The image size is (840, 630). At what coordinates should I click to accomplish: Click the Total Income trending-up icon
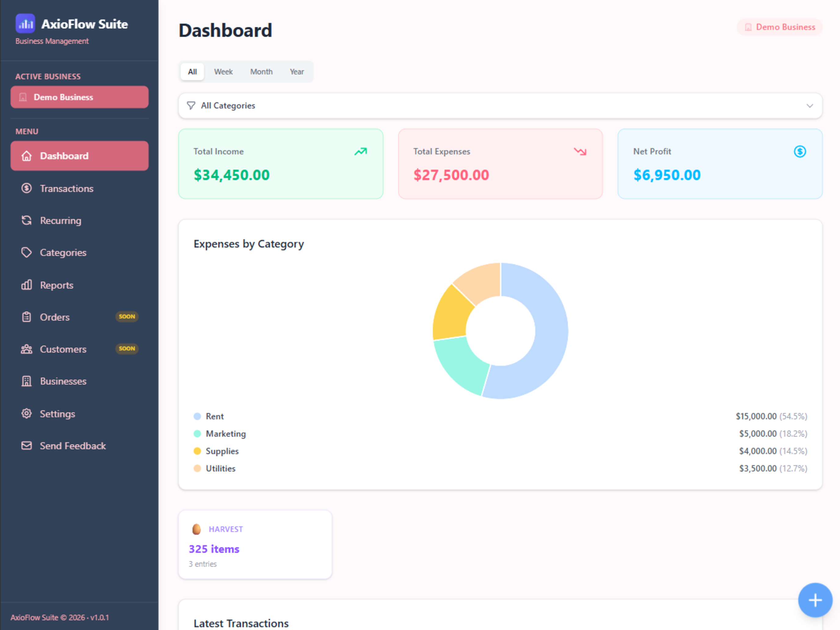point(361,151)
